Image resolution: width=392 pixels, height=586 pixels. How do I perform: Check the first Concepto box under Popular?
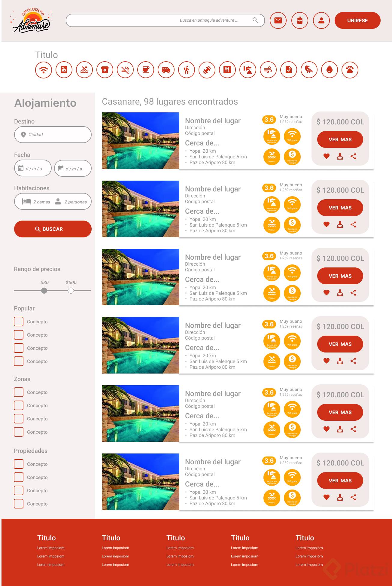tap(19, 322)
